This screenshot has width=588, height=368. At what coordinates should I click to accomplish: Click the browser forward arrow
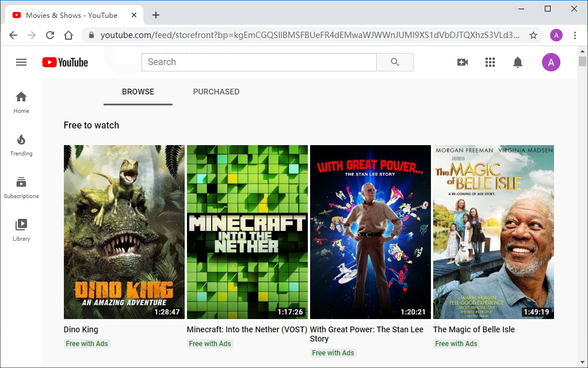32,35
